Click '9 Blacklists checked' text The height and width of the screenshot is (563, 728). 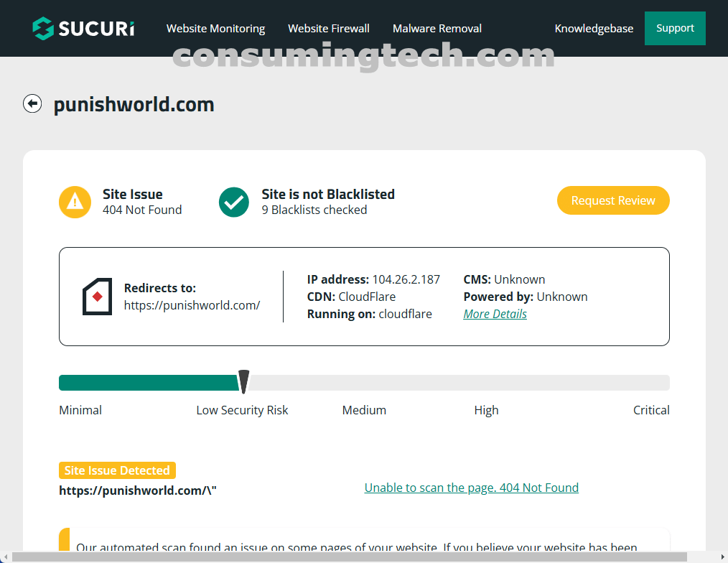point(314,210)
